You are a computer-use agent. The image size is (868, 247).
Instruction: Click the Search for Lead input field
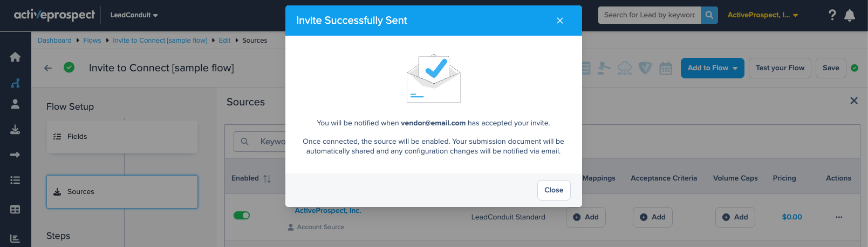tap(649, 15)
